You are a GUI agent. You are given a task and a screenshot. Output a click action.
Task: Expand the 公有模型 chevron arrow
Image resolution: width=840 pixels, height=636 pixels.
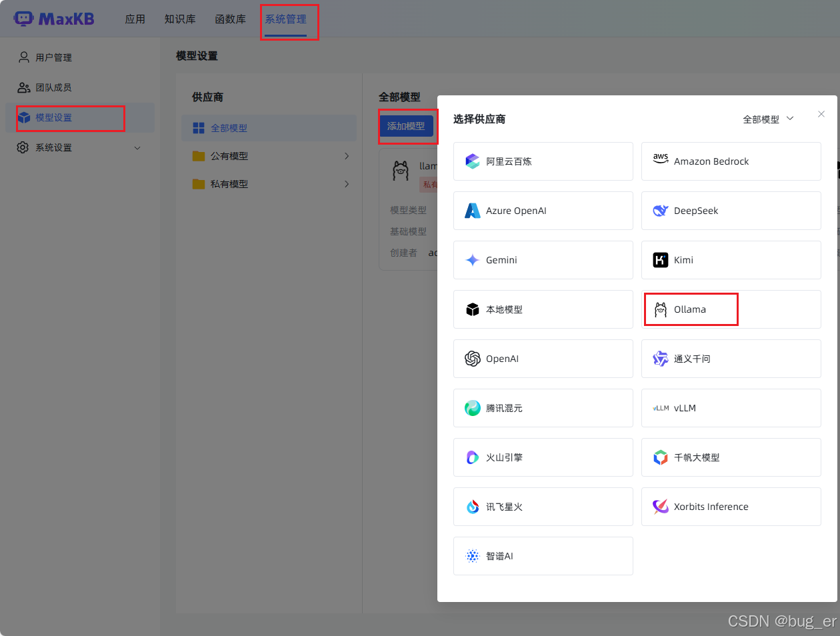[347, 156]
